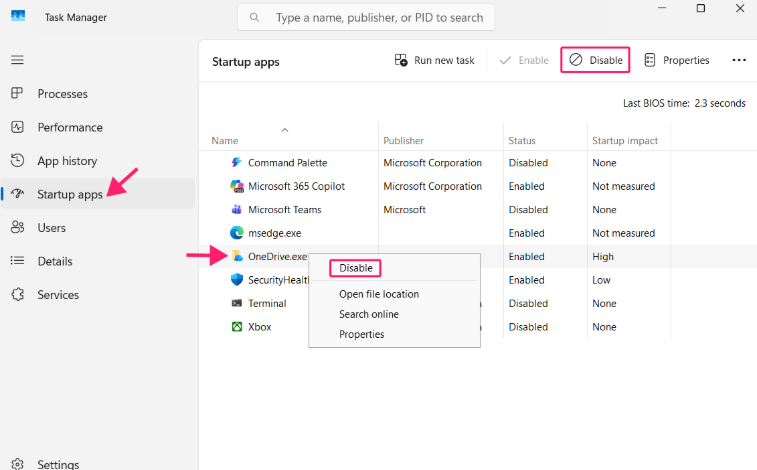This screenshot has height=470, width=757.
Task: Click the Enable toolbar button
Action: (524, 60)
